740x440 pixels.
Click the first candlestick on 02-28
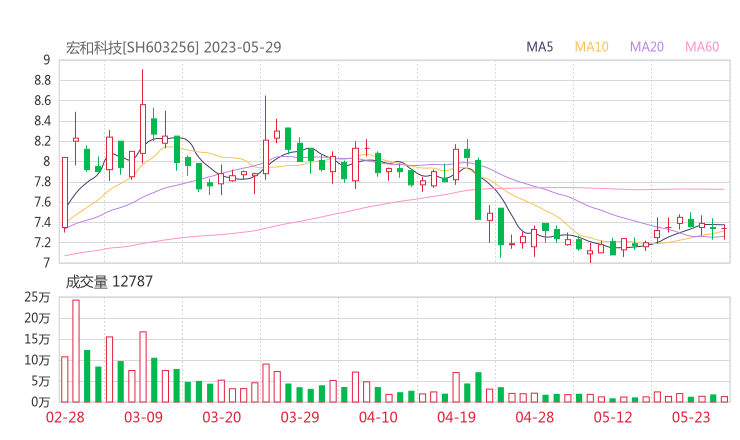(65, 192)
